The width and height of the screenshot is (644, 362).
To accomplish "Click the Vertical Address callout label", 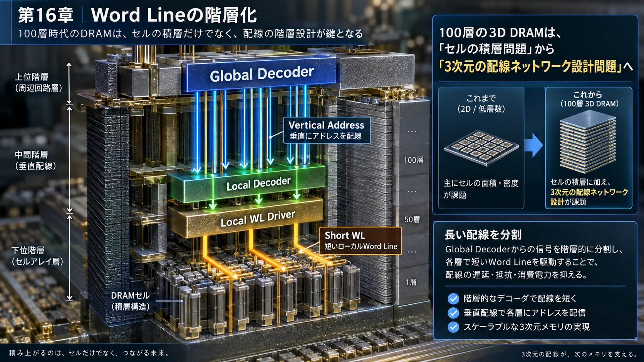I will click(327, 130).
